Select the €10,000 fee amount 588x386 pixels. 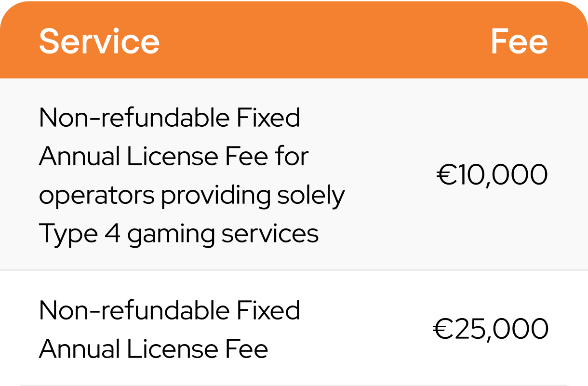point(492,175)
